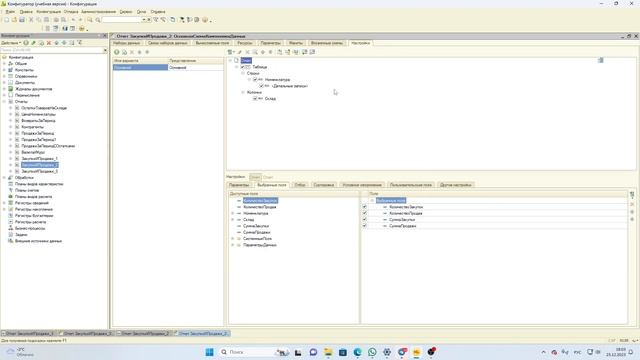Click the red Delete X in configuration panel

coord(49,43)
